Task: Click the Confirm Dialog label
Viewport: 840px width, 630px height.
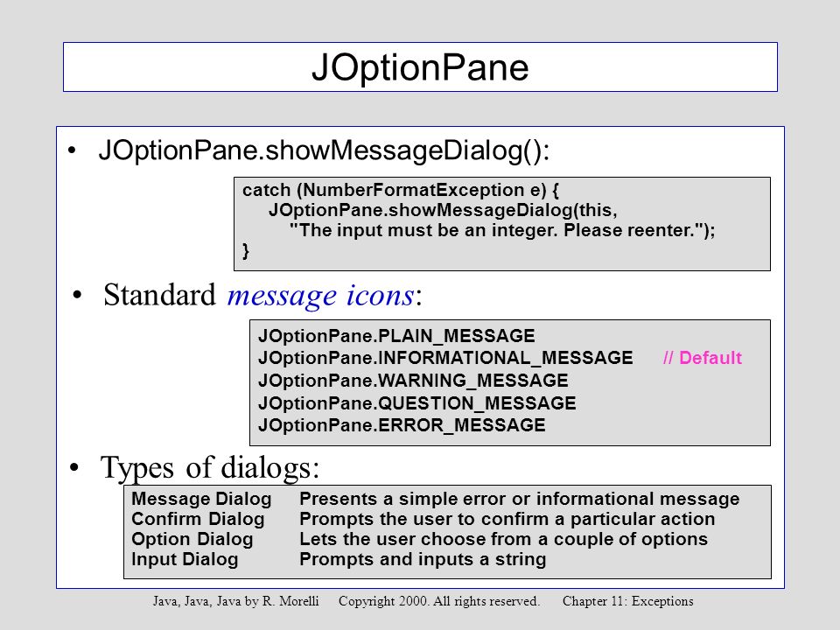Action: pos(199,519)
